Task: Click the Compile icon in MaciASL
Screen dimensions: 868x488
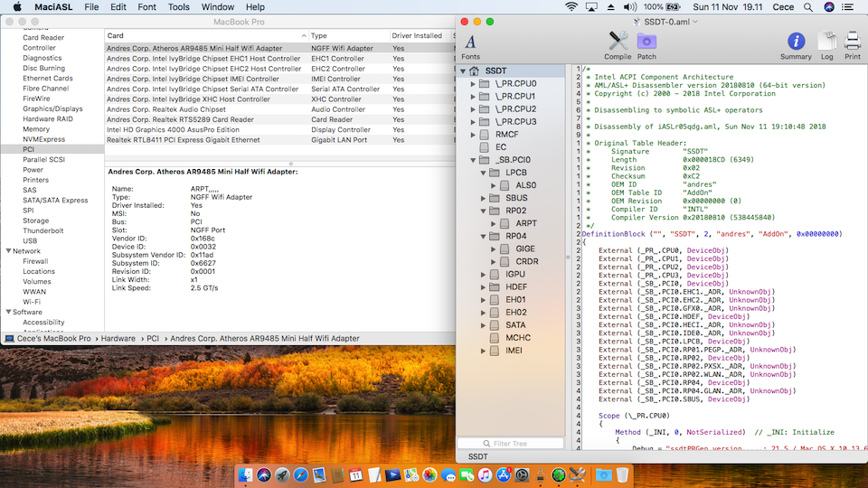Action: (x=618, y=45)
